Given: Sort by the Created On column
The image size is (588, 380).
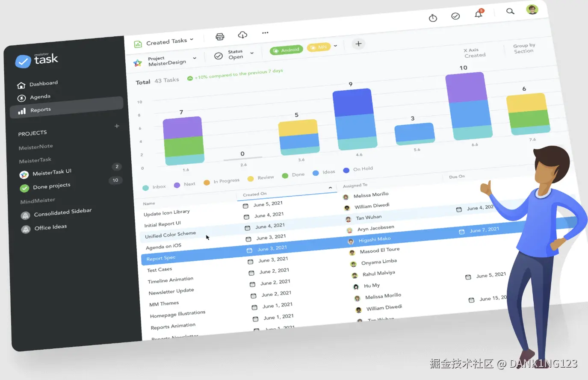Looking at the screenshot, I should tap(255, 194).
